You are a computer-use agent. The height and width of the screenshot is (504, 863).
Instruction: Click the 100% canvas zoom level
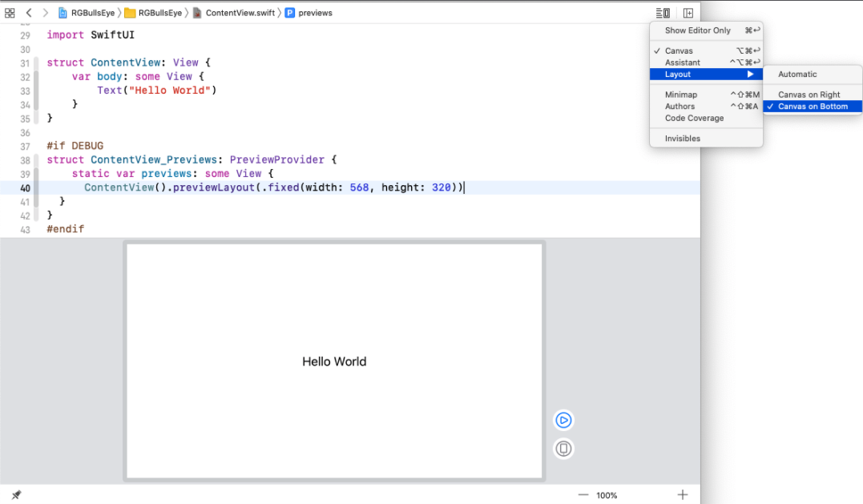pos(607,495)
